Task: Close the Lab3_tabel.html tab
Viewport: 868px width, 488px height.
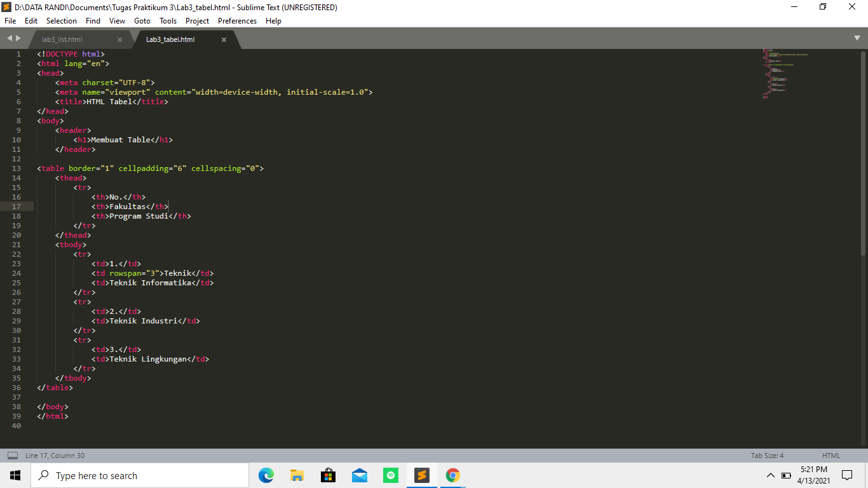Action: point(224,39)
